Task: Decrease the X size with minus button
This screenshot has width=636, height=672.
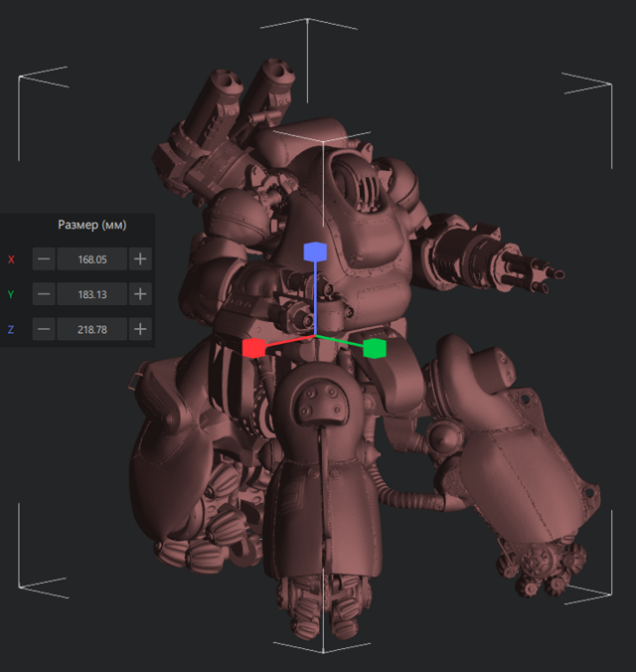Action: click(44, 259)
